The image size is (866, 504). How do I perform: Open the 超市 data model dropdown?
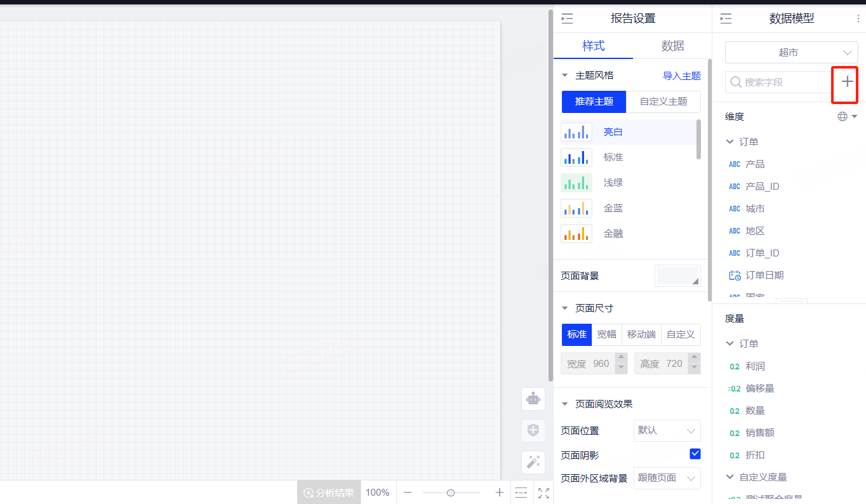tap(791, 53)
